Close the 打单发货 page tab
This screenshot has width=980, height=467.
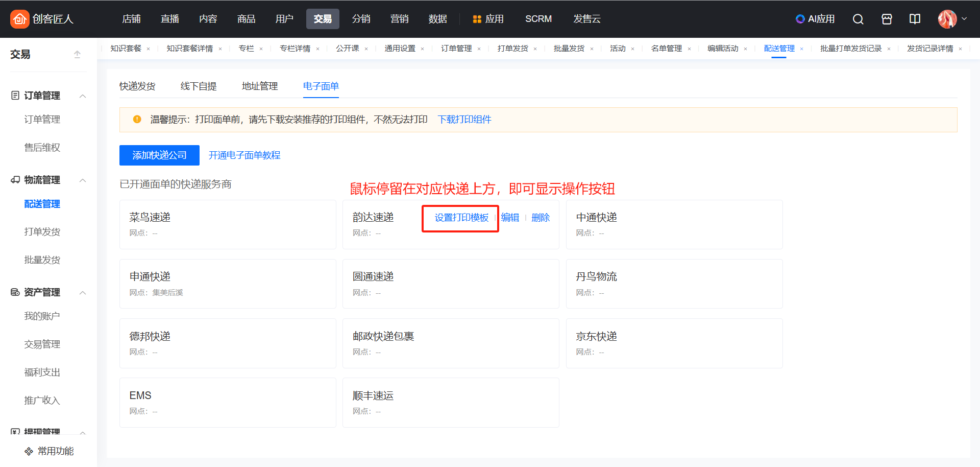(x=535, y=49)
